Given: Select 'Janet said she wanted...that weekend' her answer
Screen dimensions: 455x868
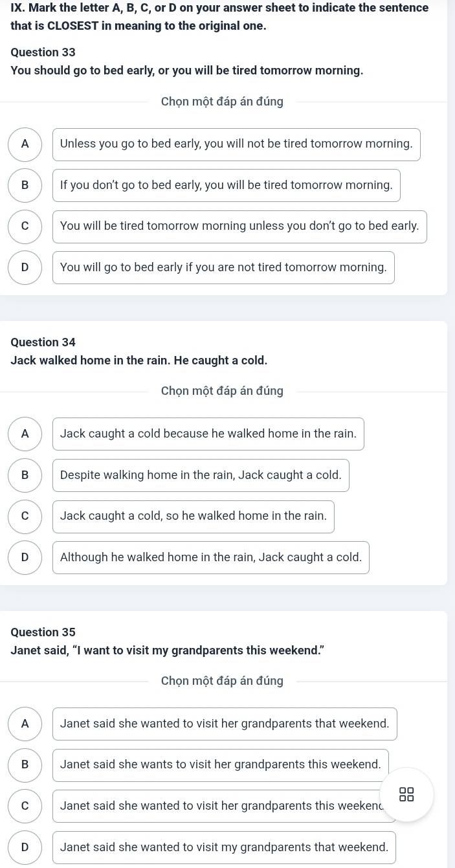Looking at the screenshot, I should coord(225,724).
